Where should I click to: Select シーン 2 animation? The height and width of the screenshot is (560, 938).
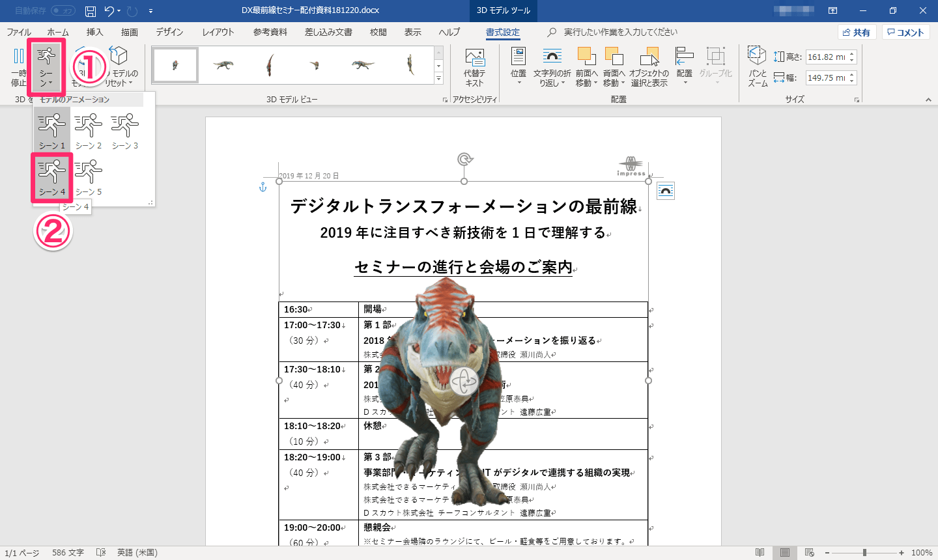(x=89, y=130)
